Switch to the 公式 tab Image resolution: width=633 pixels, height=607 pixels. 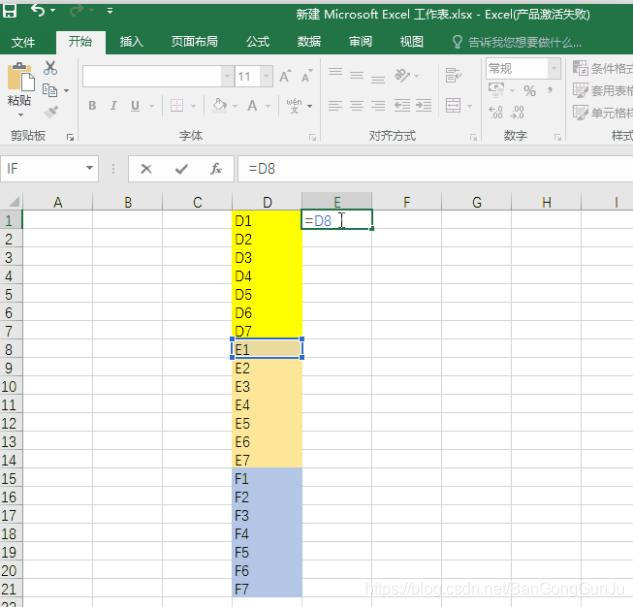(x=258, y=41)
